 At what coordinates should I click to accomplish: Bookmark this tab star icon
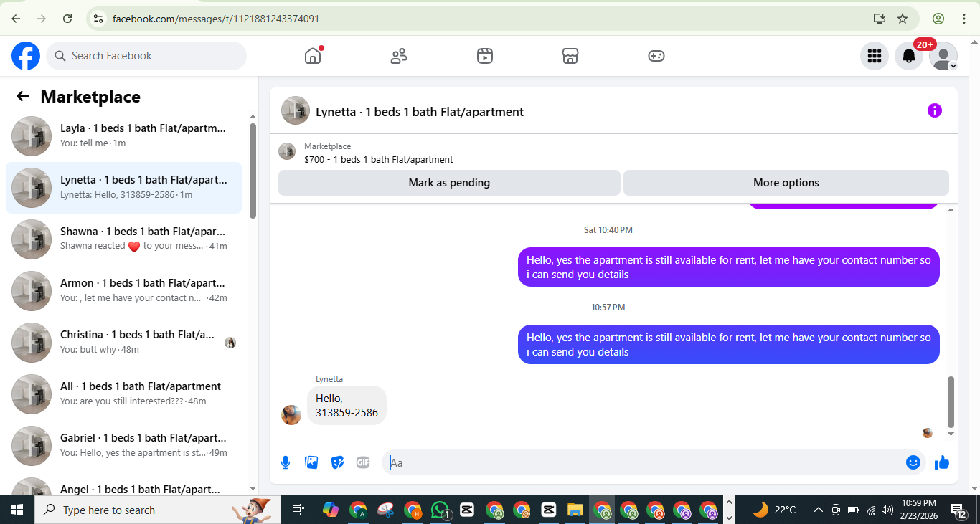coord(903,19)
